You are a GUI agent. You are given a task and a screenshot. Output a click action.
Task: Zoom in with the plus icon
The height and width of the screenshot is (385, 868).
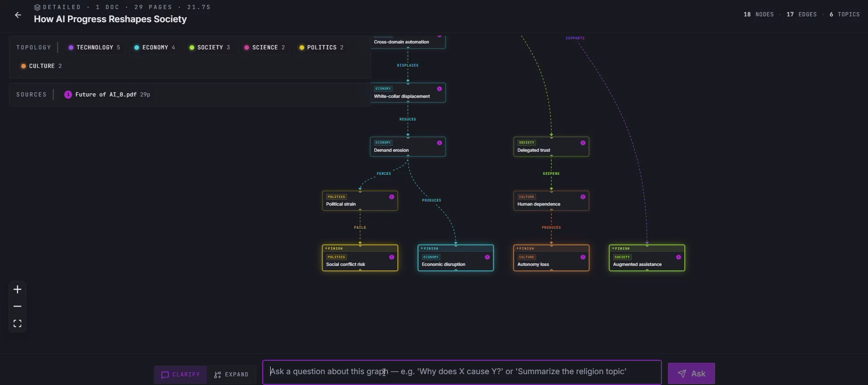pos(18,289)
